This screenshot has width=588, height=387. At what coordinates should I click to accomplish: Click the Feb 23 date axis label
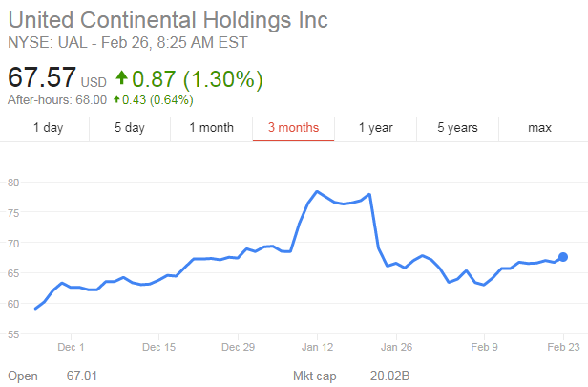click(561, 347)
